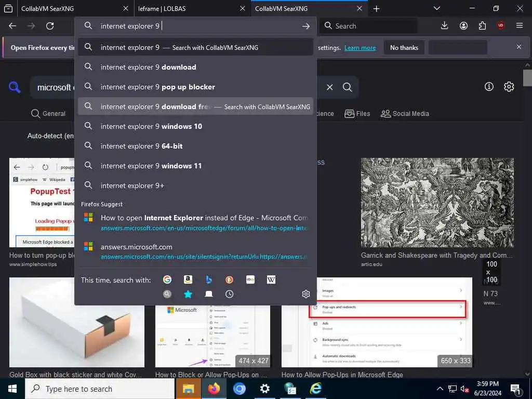Viewport: 532px width, 399px height.
Task: Search this time with Amazon
Action: (188, 280)
